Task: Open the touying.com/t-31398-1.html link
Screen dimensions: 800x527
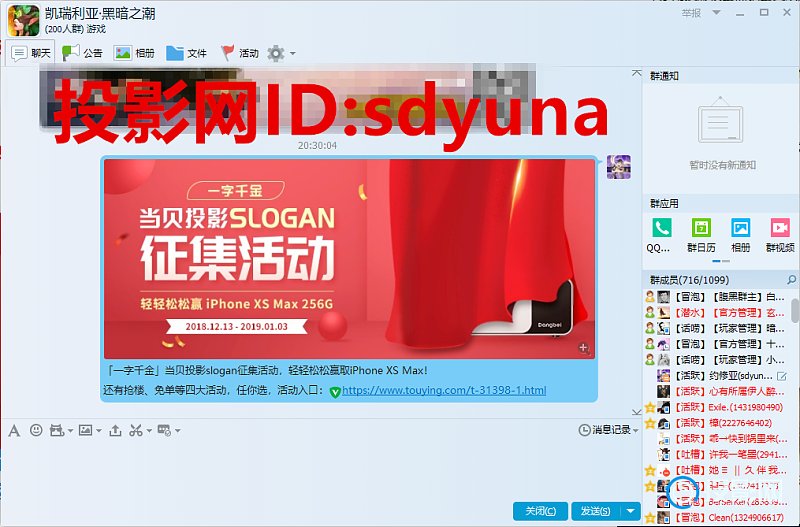Action: [444, 390]
